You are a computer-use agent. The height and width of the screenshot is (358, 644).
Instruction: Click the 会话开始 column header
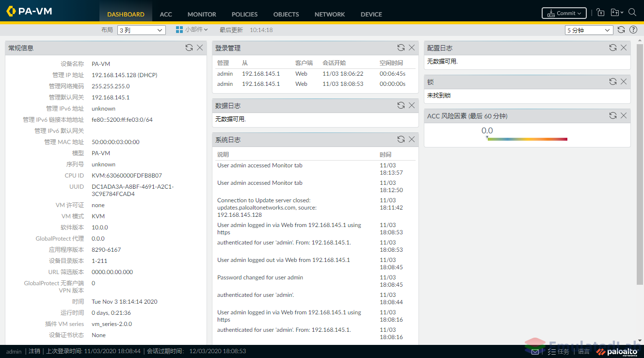334,63
